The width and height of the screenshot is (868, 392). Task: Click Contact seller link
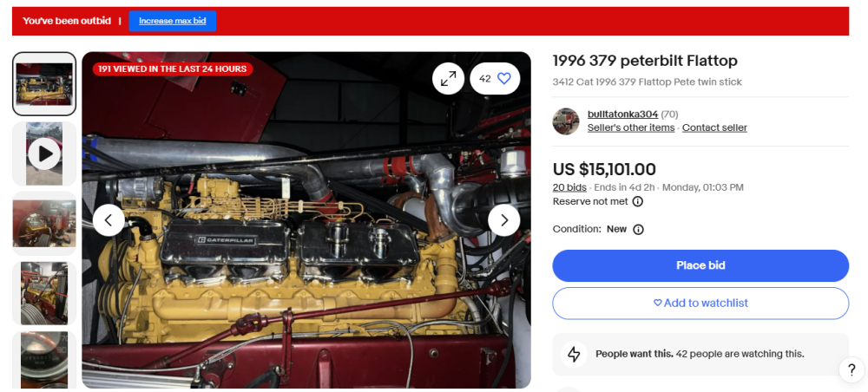click(x=714, y=127)
